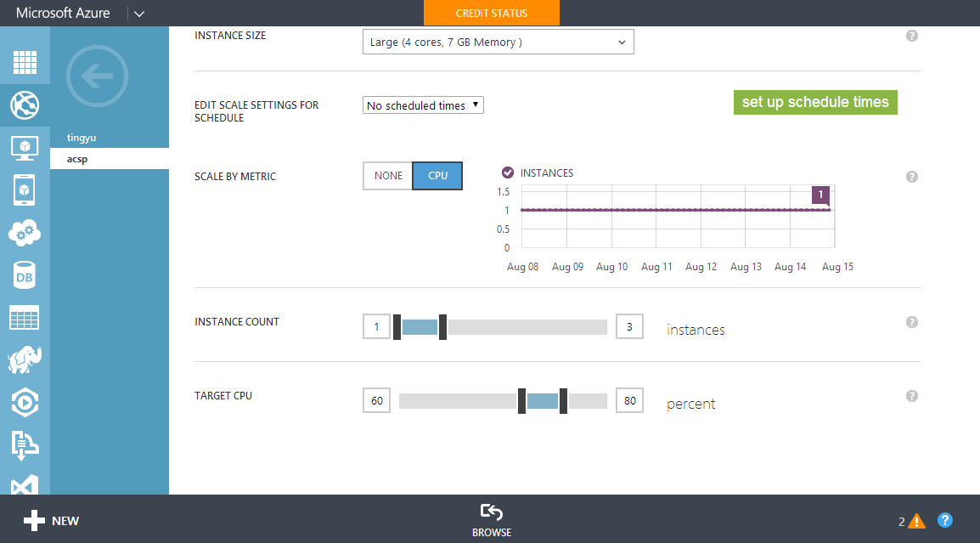This screenshot has height=543, width=980.
Task: Open the All Items grid icon
Action: [x=25, y=62]
